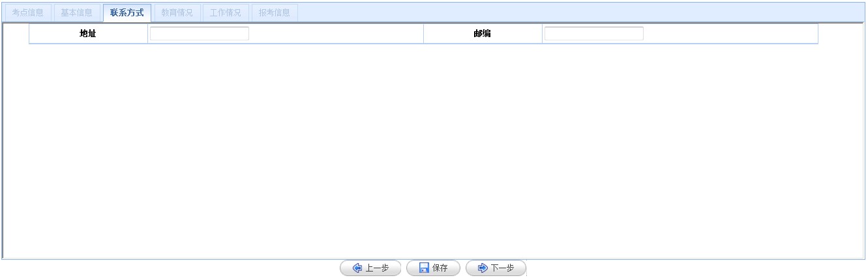
Task: Click the blank content area below the form
Action: [430, 150]
